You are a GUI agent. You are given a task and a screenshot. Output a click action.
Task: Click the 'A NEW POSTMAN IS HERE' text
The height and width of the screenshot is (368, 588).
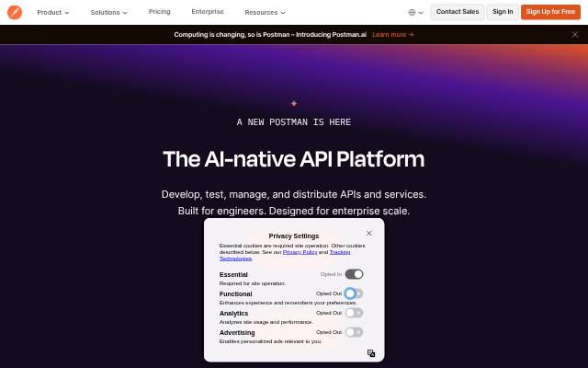coord(294,122)
